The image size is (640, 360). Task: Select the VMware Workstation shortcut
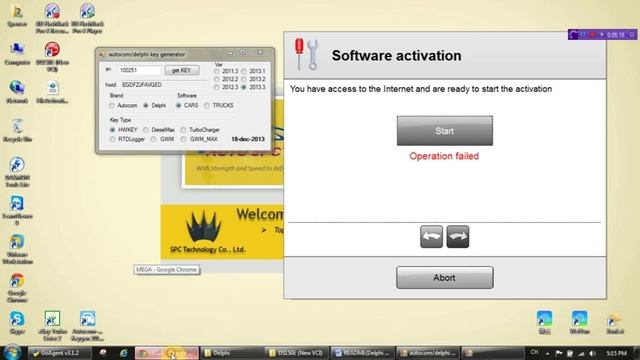pos(17,249)
